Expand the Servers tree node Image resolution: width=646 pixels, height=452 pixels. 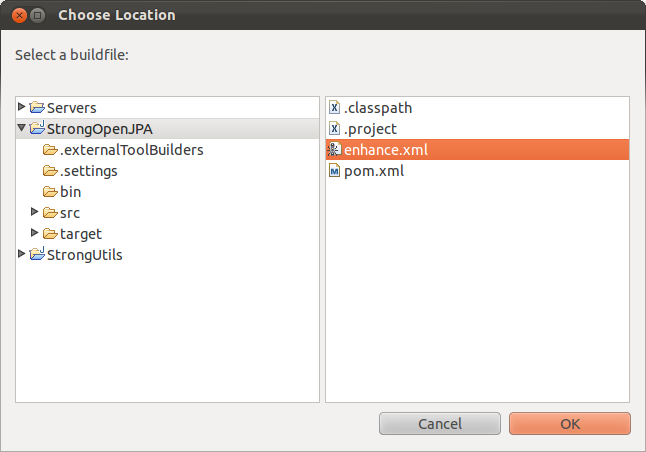click(22, 107)
